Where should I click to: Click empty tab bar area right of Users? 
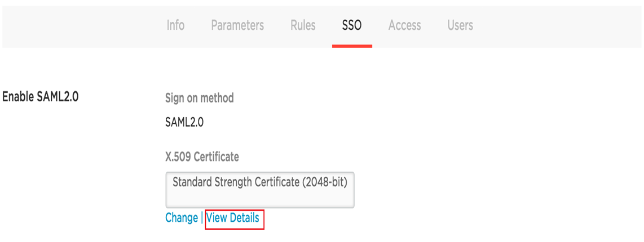tap(558, 25)
